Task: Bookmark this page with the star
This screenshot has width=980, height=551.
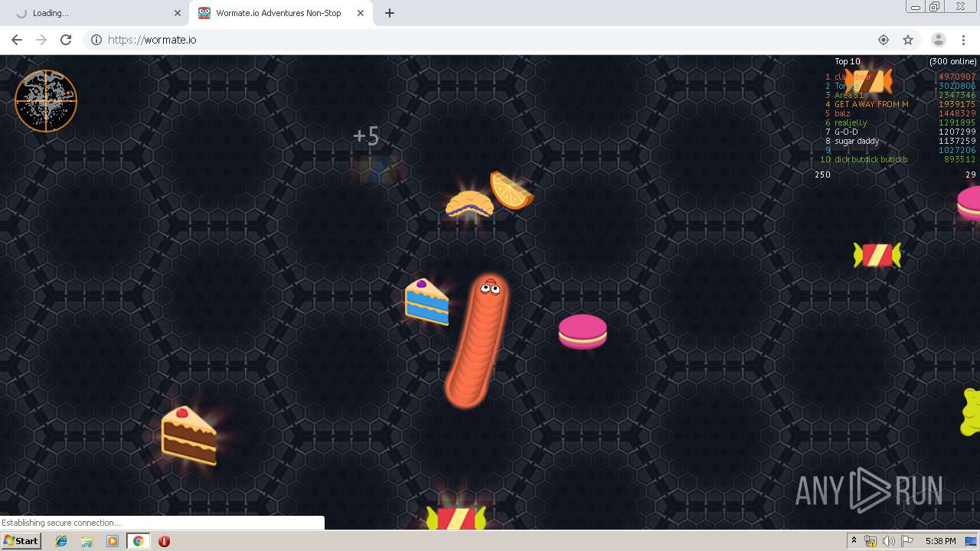Action: [908, 40]
